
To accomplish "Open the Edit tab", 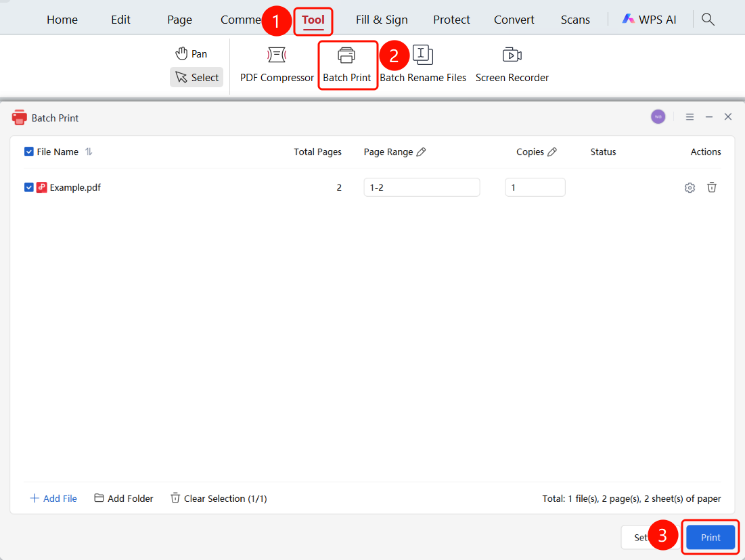I will click(120, 20).
